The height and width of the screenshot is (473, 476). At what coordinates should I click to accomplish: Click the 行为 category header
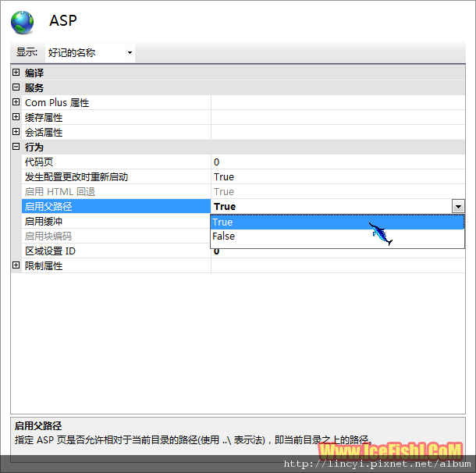pyautogui.click(x=34, y=148)
